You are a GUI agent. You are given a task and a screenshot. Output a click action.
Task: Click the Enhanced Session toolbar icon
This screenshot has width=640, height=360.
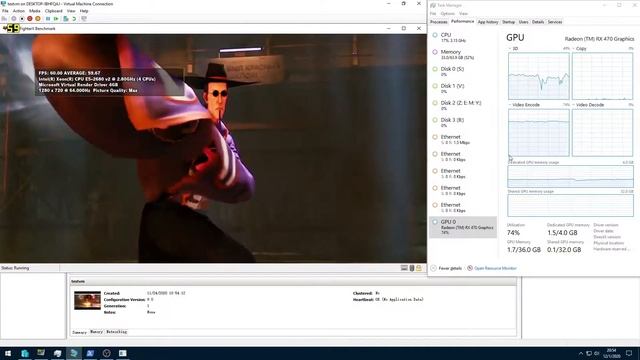[x=84, y=18]
